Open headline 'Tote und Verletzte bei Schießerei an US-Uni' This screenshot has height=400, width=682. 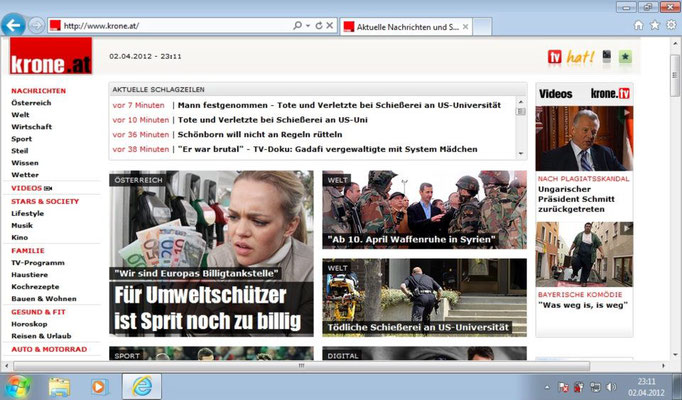point(273,120)
